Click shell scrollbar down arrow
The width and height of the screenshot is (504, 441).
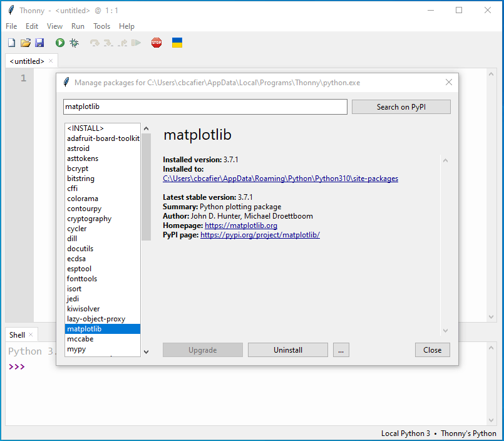click(x=491, y=420)
